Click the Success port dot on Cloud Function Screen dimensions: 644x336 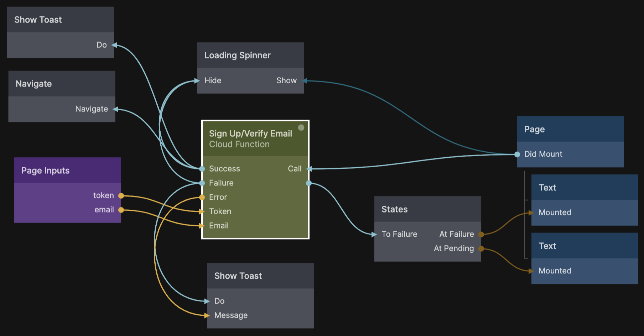coord(202,169)
